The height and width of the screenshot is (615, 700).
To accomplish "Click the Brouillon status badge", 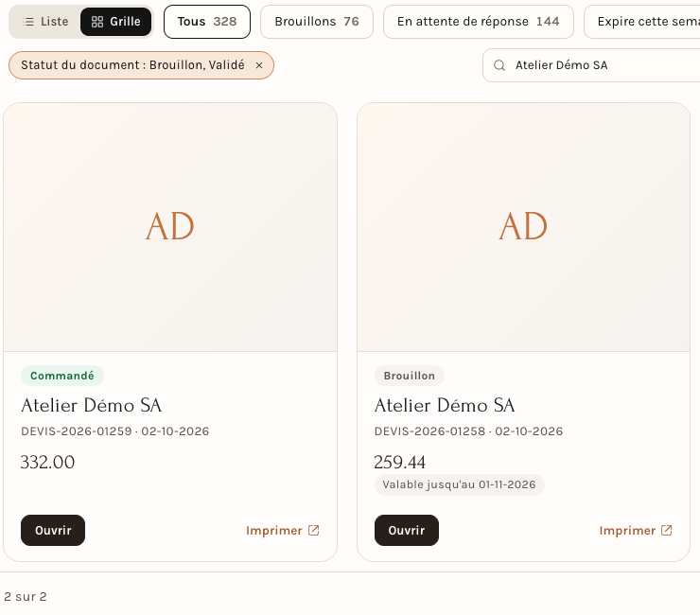I will (409, 376).
